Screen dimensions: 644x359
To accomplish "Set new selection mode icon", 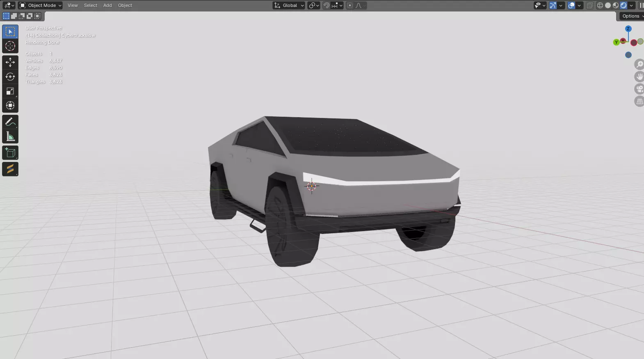I will coord(6,16).
